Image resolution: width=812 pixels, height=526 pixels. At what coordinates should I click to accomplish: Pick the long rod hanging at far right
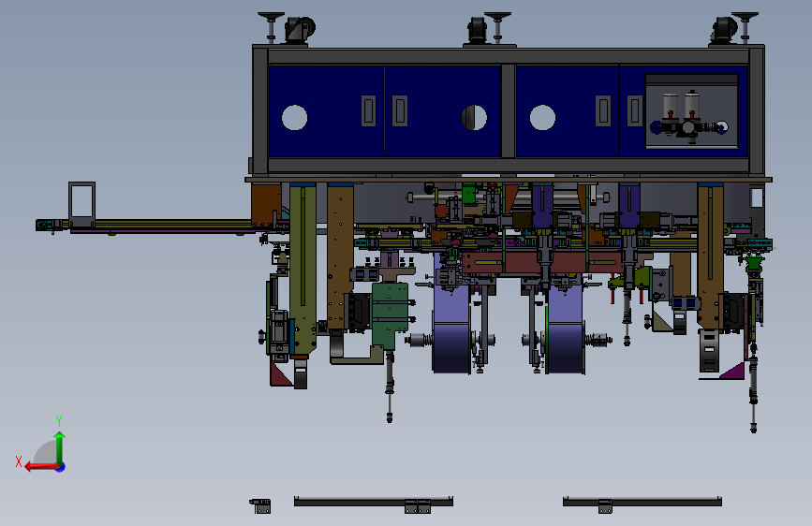coord(754,388)
